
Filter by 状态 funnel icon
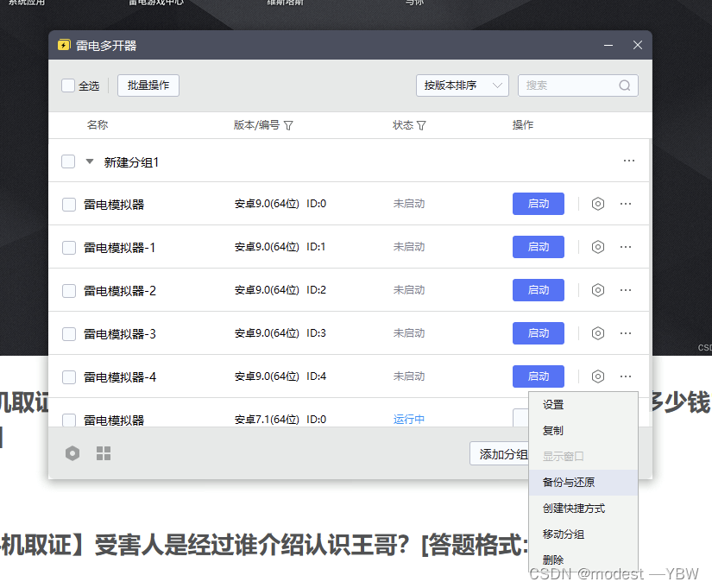[421, 125]
